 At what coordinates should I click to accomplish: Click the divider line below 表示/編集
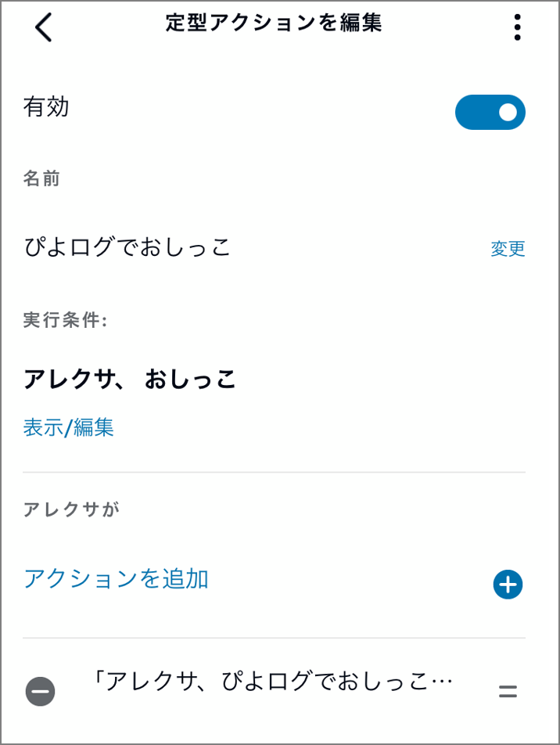pyautogui.click(x=274, y=472)
